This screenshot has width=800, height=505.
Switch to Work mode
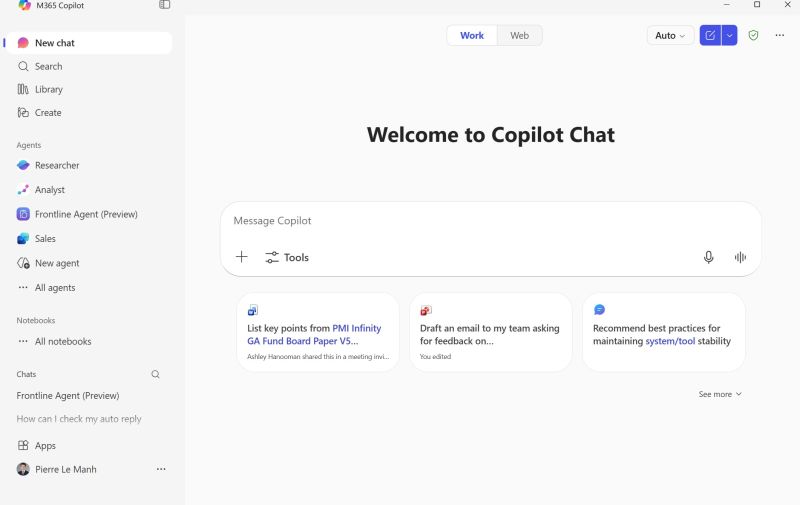click(x=472, y=35)
